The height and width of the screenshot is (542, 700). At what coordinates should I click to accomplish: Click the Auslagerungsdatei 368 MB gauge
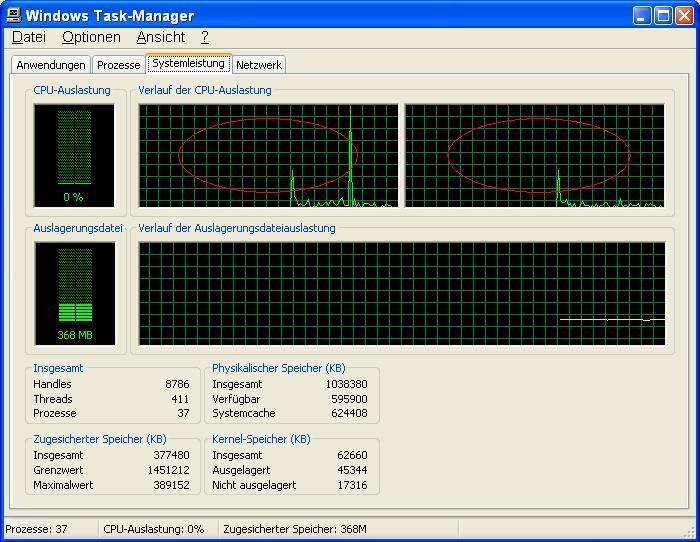click(x=75, y=294)
